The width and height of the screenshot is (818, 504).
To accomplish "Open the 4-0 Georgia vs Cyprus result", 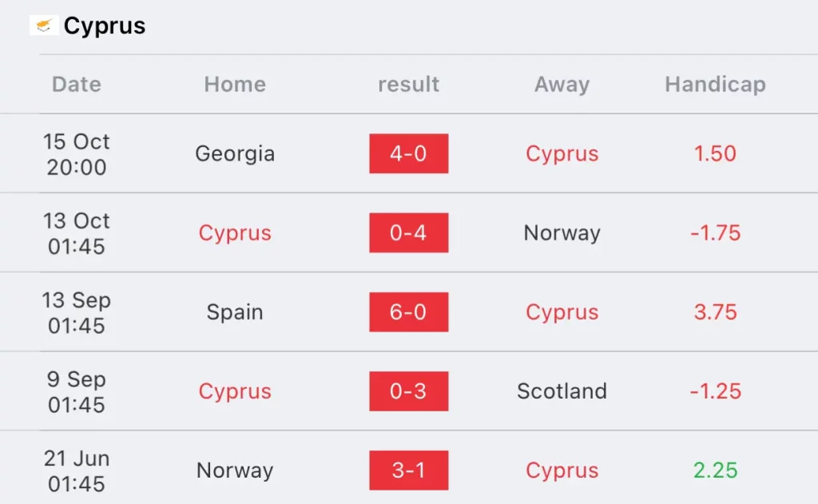I will tap(408, 153).
